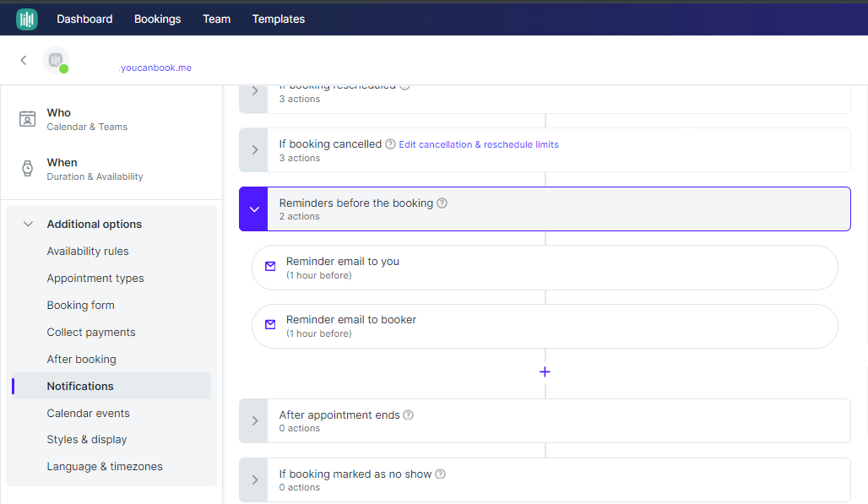Click the back arrow icon
The height and width of the screenshot is (504, 868).
(24, 60)
